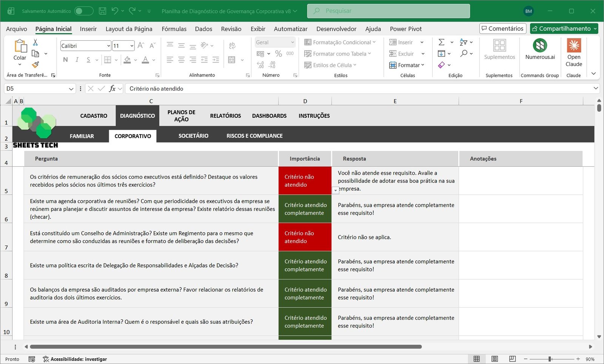Switch to the Exibir ribbon tab

click(x=258, y=29)
